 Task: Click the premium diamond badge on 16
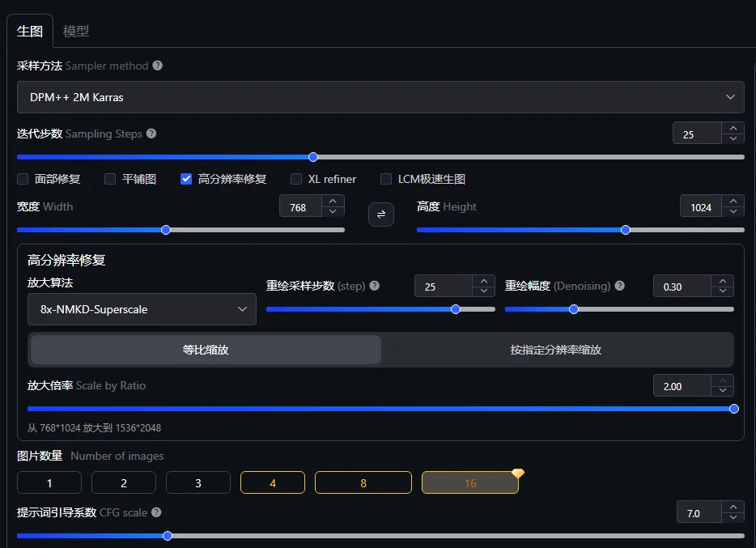518,473
